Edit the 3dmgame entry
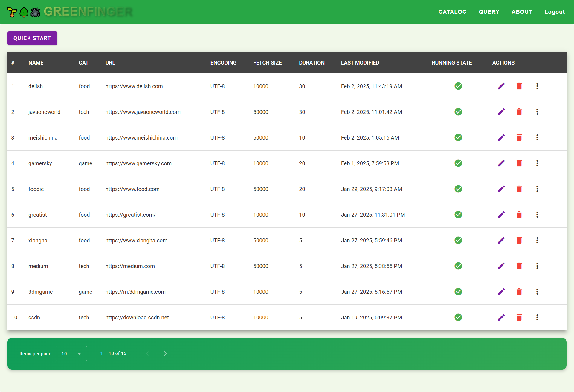Screen dimensions: 574x392 click(501, 292)
